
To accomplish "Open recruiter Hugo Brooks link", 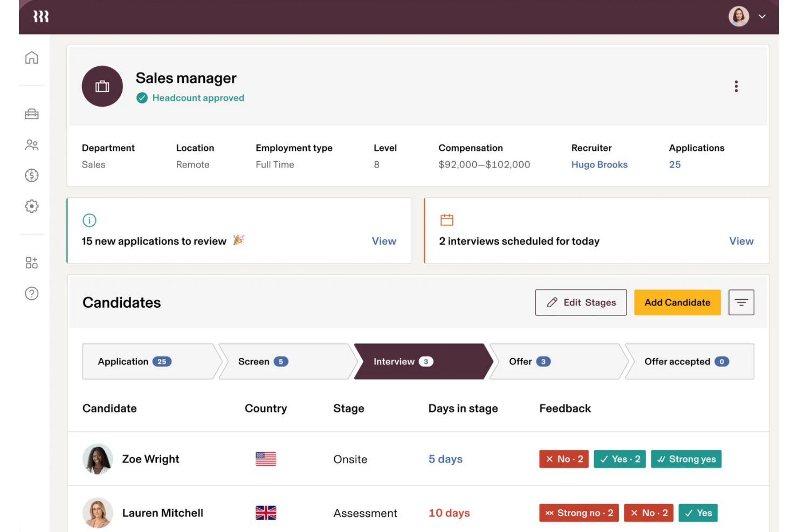I will click(599, 164).
